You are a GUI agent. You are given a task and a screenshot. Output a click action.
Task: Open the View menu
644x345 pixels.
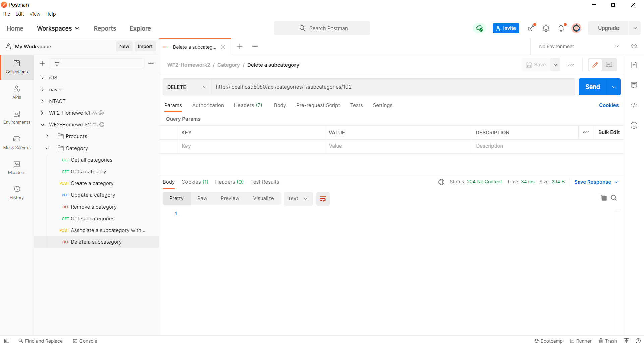(35, 14)
